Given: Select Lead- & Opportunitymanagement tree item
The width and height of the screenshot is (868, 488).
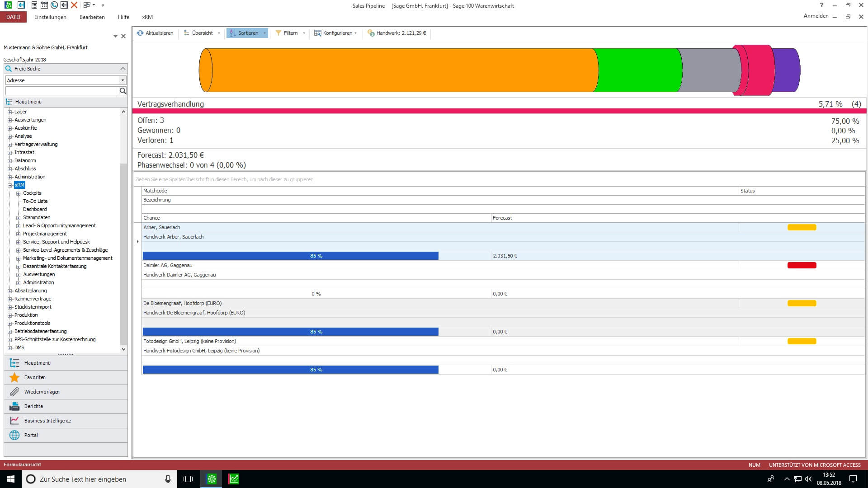Looking at the screenshot, I should coord(59,225).
